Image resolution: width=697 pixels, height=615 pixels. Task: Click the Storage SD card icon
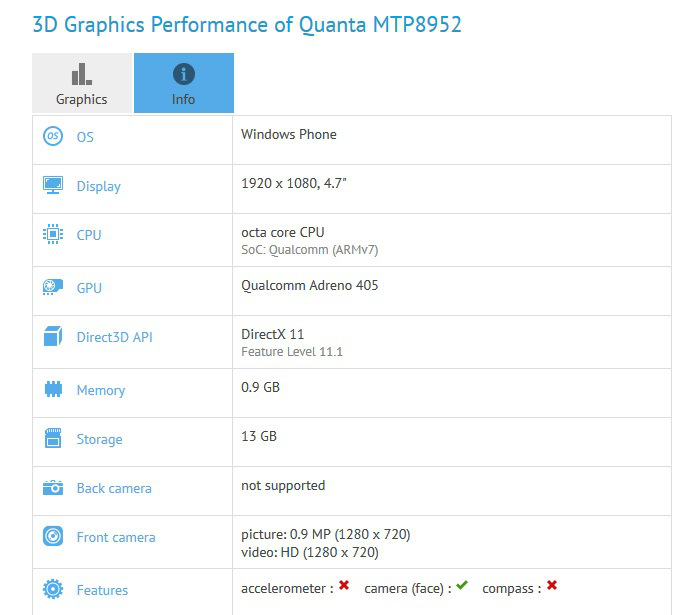click(x=53, y=439)
